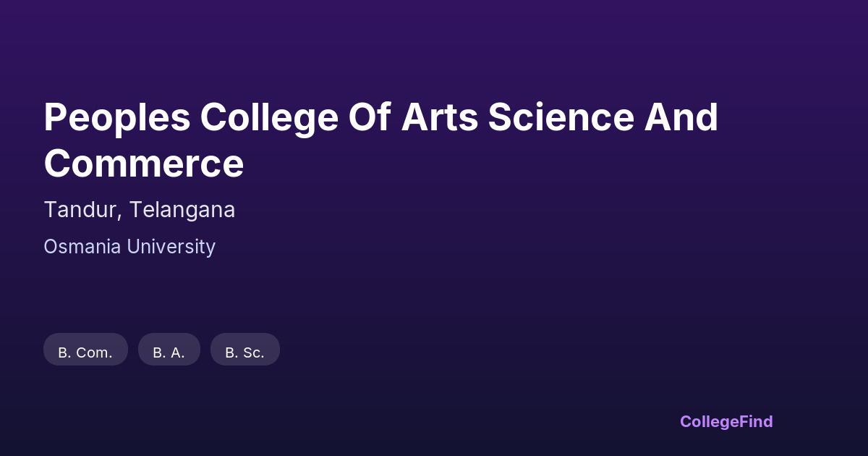Choose the B. Sc. course chip
The width and height of the screenshot is (868, 456).
(244, 350)
